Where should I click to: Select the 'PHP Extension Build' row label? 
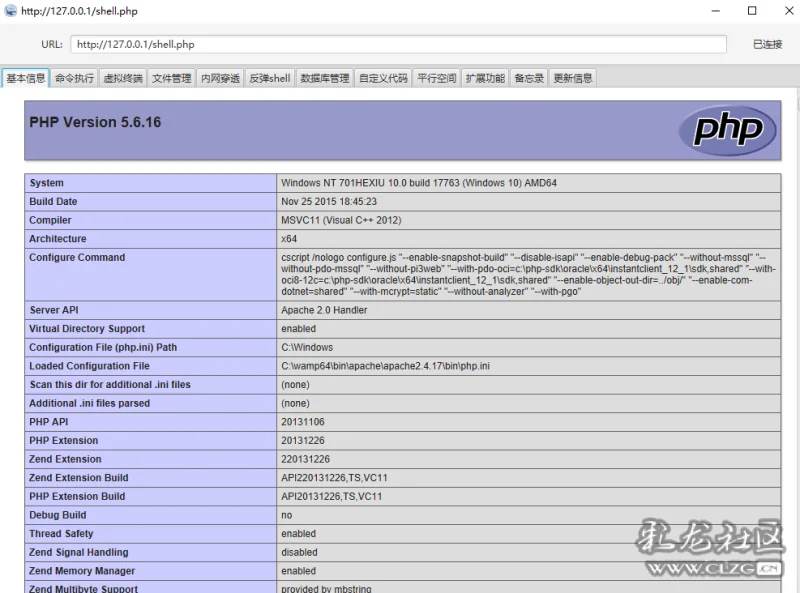click(x=77, y=497)
